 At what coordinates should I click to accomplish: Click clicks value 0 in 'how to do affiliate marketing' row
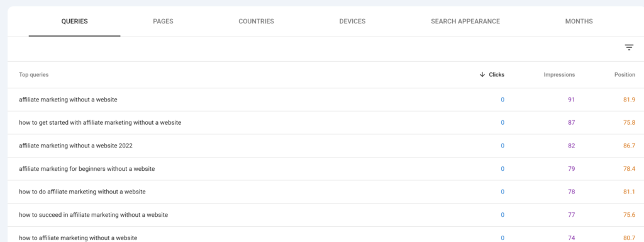pyautogui.click(x=502, y=192)
